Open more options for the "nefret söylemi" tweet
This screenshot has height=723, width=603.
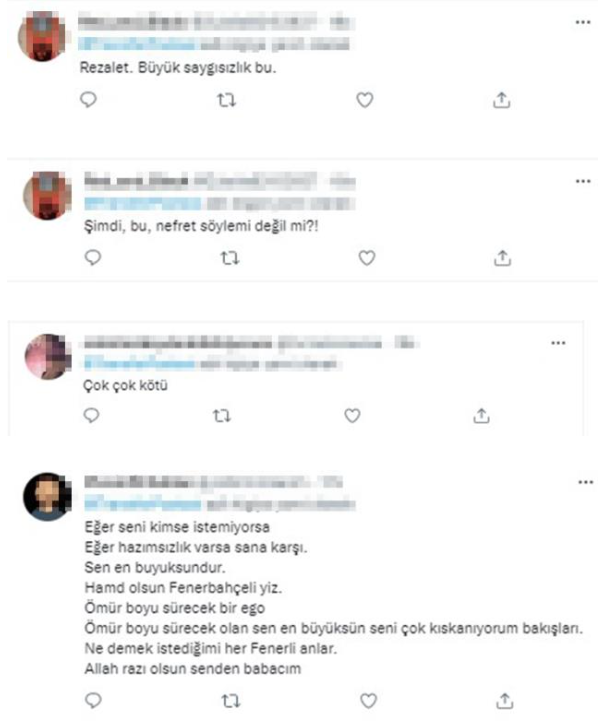pyautogui.click(x=583, y=181)
